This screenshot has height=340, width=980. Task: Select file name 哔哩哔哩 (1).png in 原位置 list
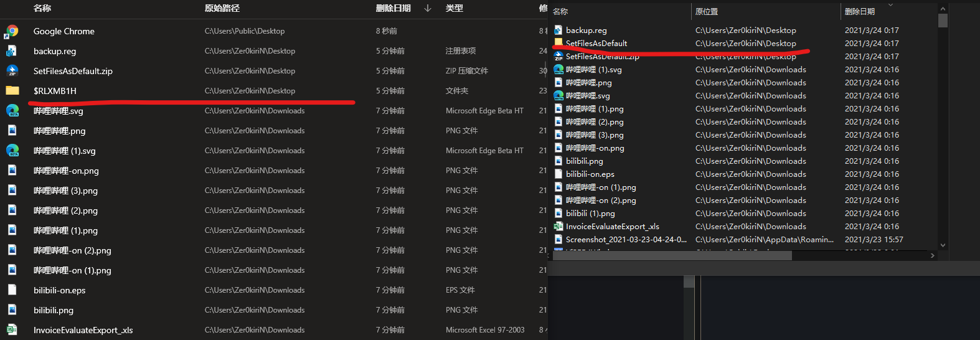(595, 108)
